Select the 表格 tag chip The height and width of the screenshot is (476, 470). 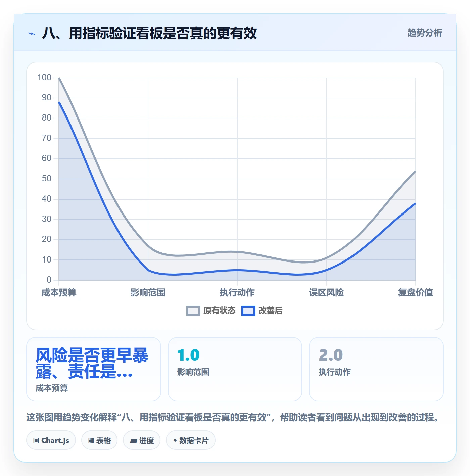[x=99, y=440]
